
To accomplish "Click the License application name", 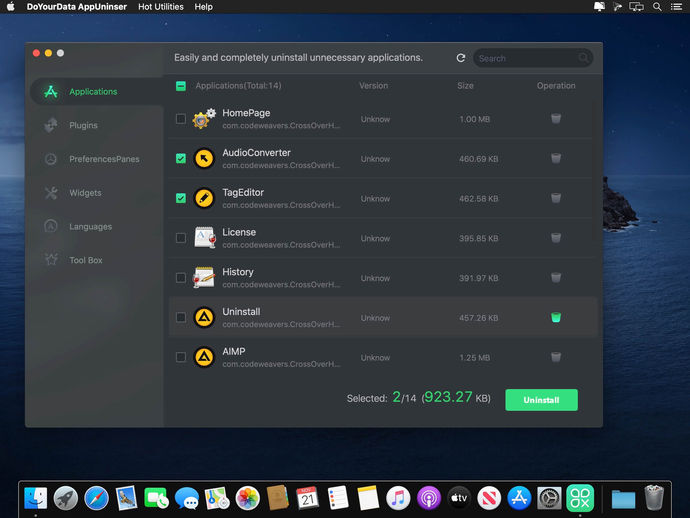I will [x=239, y=232].
